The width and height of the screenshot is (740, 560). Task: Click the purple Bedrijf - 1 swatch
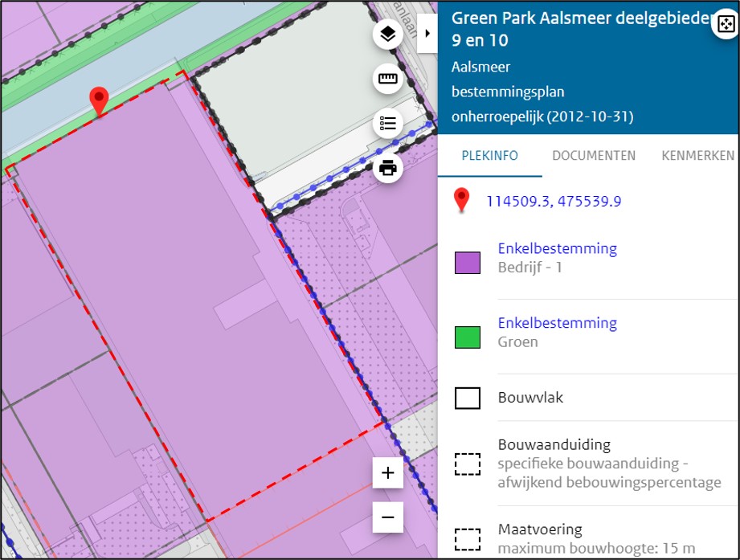[x=467, y=263]
